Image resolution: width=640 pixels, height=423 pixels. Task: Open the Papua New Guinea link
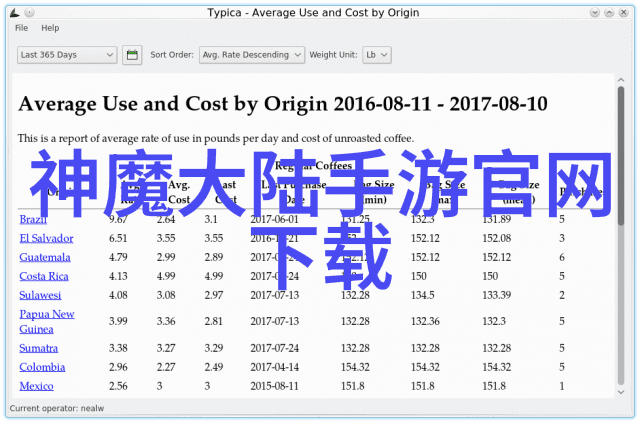tap(46, 321)
